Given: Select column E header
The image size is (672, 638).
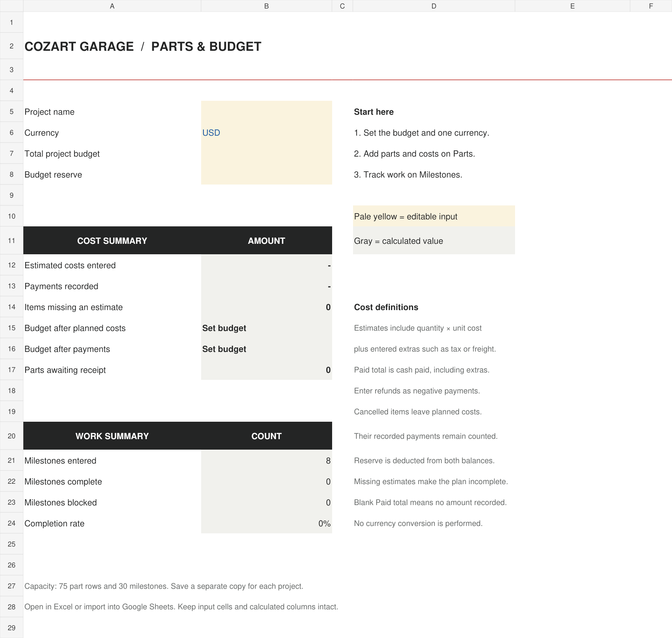Looking at the screenshot, I should (x=572, y=6).
